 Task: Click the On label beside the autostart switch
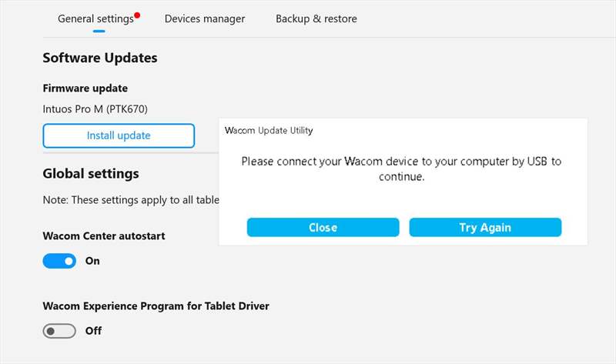pos(92,261)
